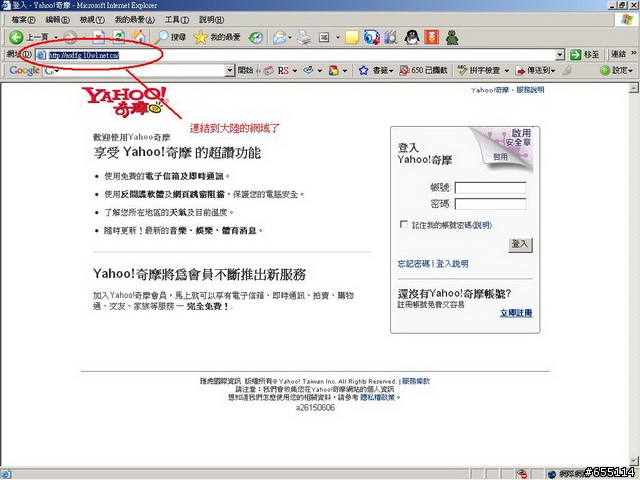
Task: Click the green frog character icon
Action: click(452, 37)
